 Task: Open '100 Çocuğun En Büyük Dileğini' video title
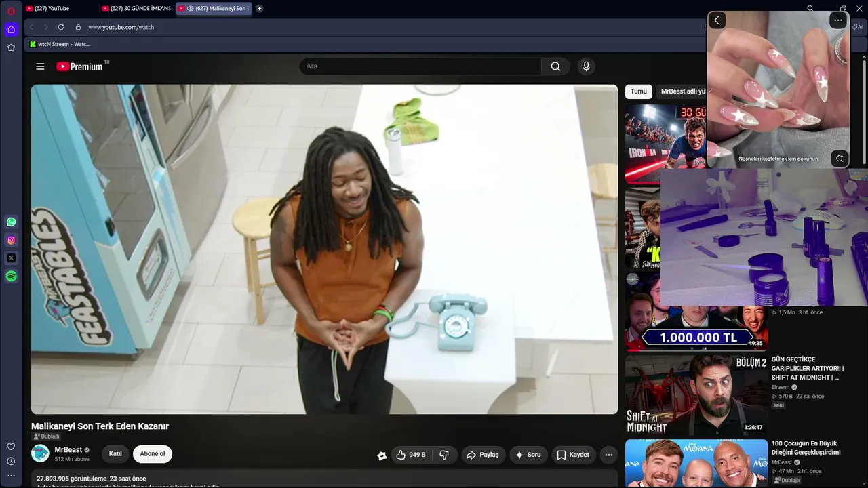point(806,448)
